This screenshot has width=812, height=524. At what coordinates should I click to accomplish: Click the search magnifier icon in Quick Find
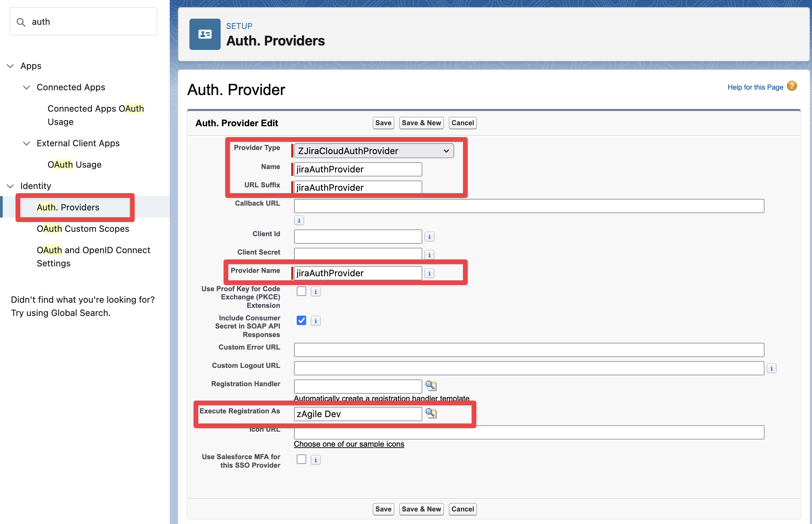pyautogui.click(x=21, y=22)
